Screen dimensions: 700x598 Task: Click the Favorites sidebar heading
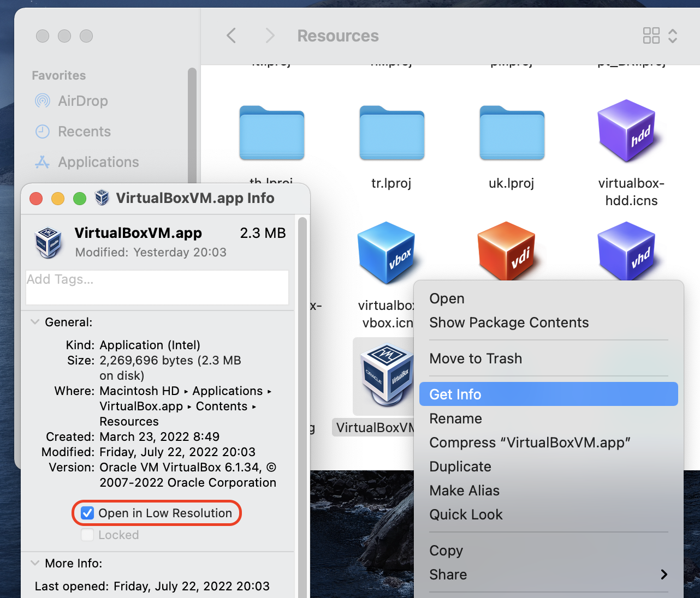click(59, 75)
